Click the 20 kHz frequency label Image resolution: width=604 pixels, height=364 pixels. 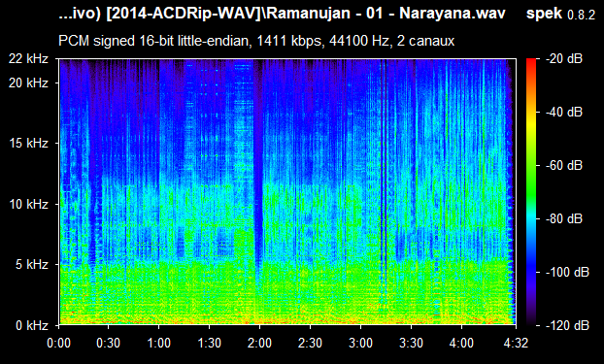tap(28, 83)
